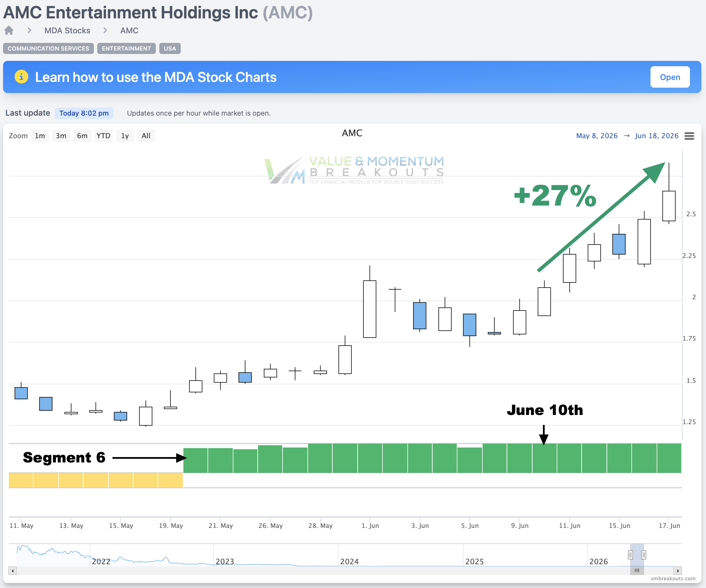Set zoom to All
The image size is (706, 588).
point(146,136)
